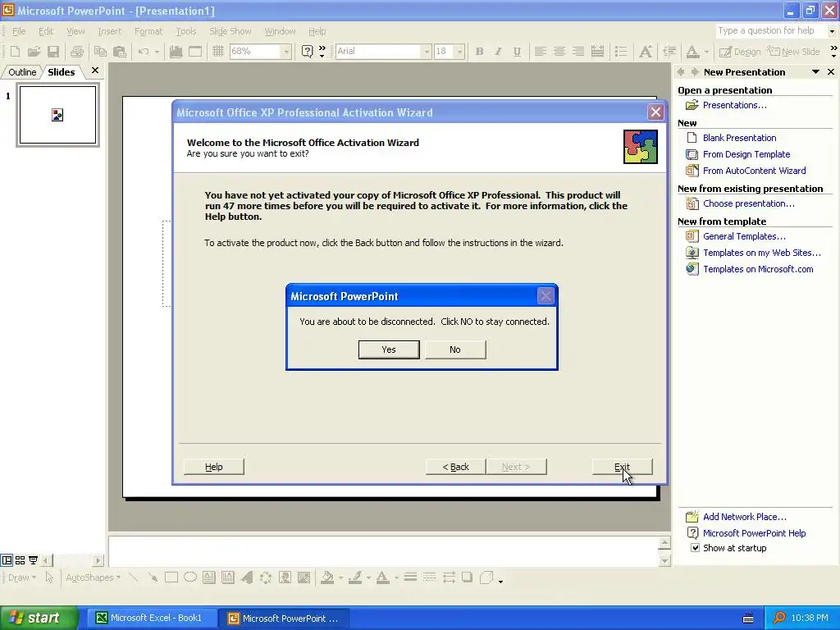The image size is (840, 630).
Task: Select the Oval drawing tool
Action: pos(190,577)
